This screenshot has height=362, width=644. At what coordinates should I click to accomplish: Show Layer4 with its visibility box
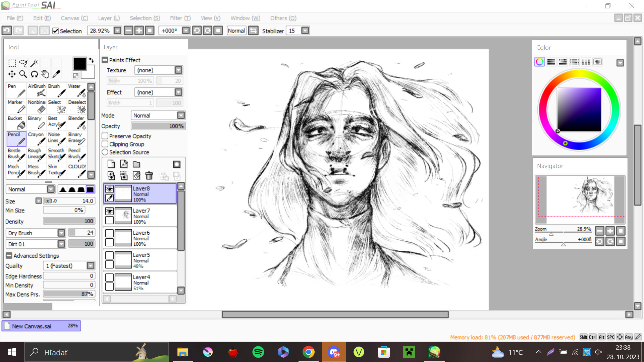pyautogui.click(x=109, y=278)
